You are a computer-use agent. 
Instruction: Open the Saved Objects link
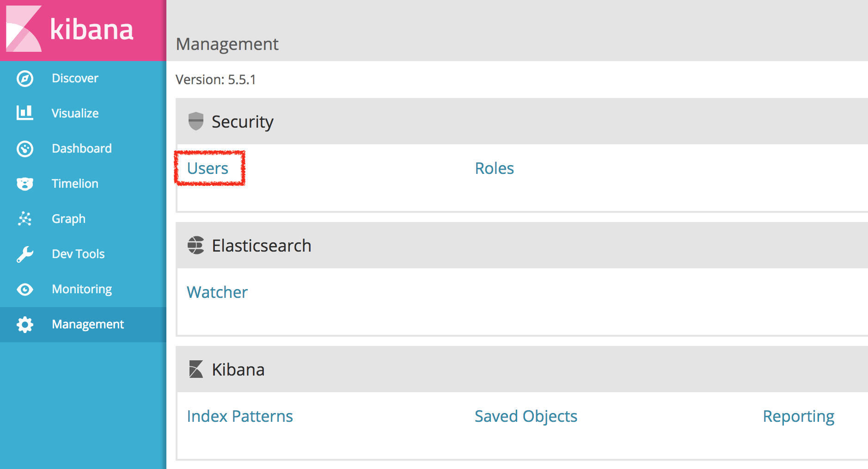point(526,416)
